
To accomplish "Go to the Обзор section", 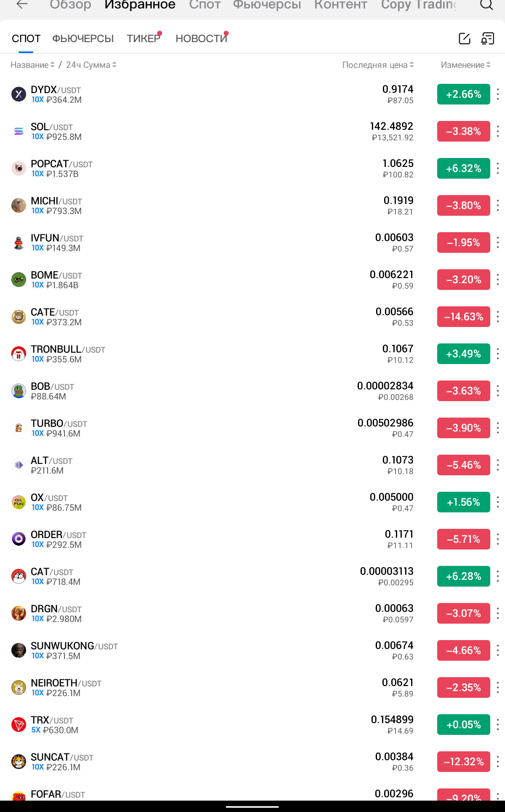I will click(x=70, y=5).
